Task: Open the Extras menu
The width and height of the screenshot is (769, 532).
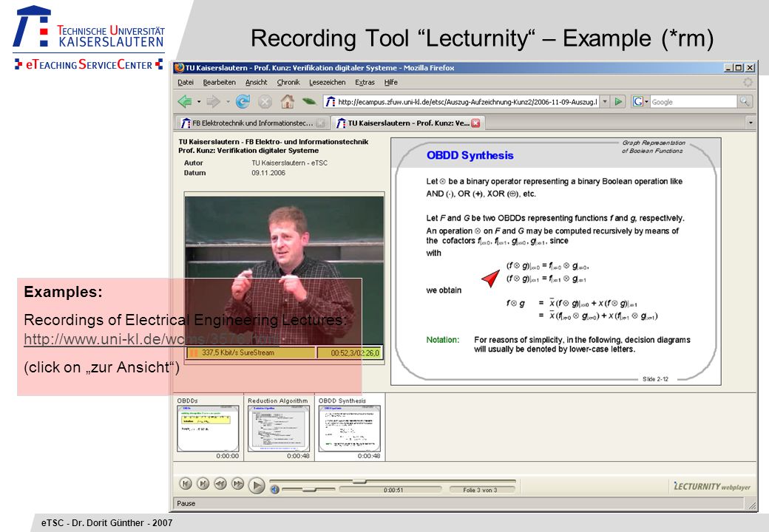Action: coord(365,82)
